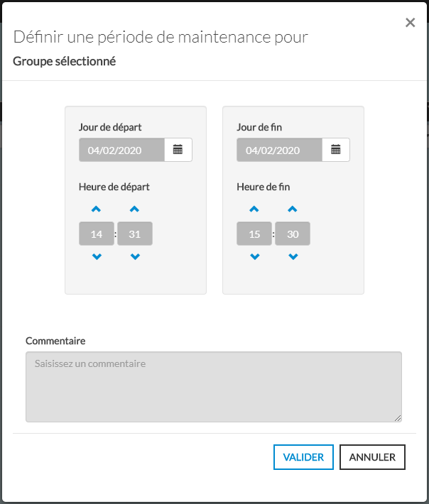This screenshot has height=504, width=429.
Task: Click the Jour de départ date field
Action: pyautogui.click(x=122, y=150)
